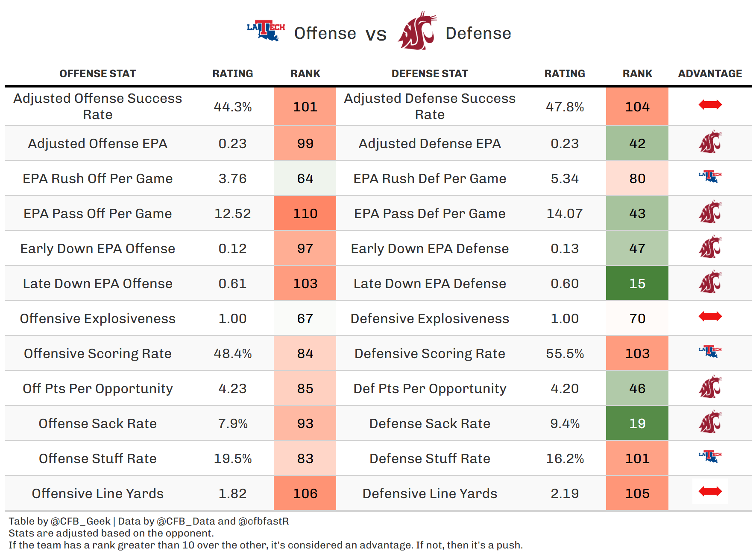The height and width of the screenshot is (560, 756).
Task: Click the Table by @CFB_Geek credit text
Action: pos(60,521)
